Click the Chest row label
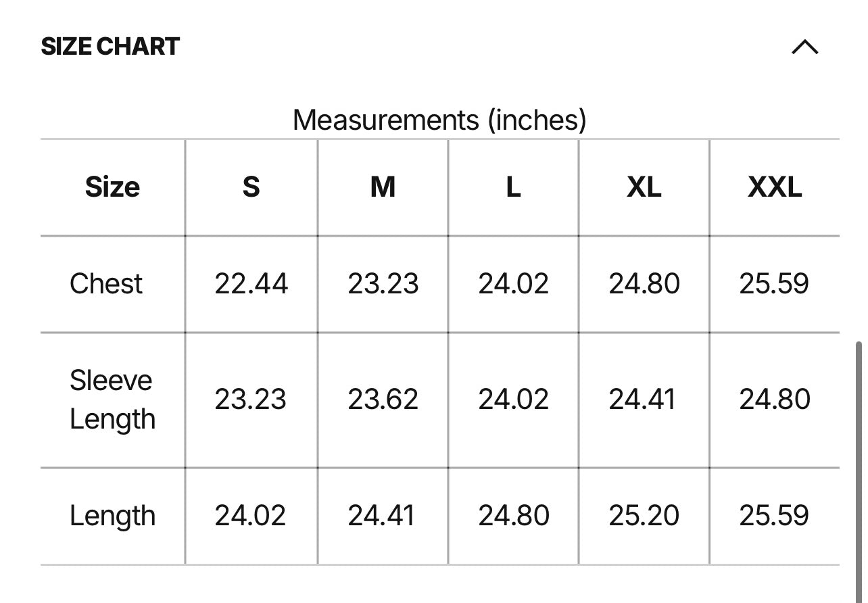This screenshot has height=603, width=868. (106, 284)
